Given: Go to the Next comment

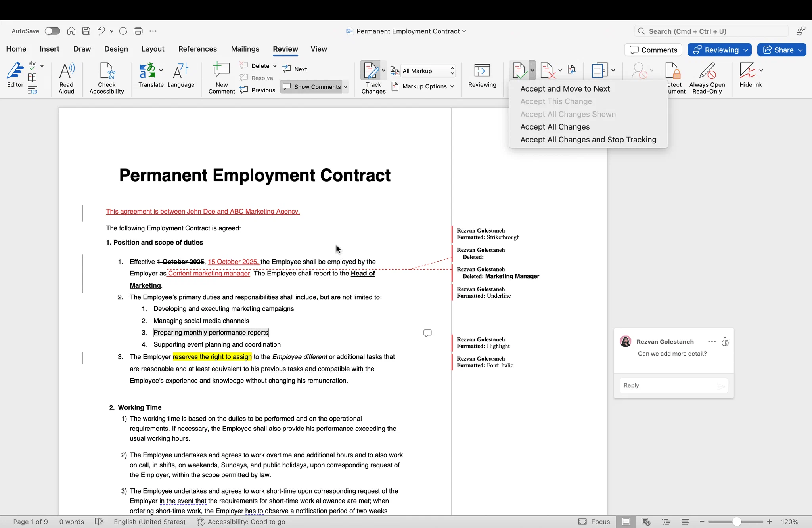Looking at the screenshot, I should coord(295,69).
